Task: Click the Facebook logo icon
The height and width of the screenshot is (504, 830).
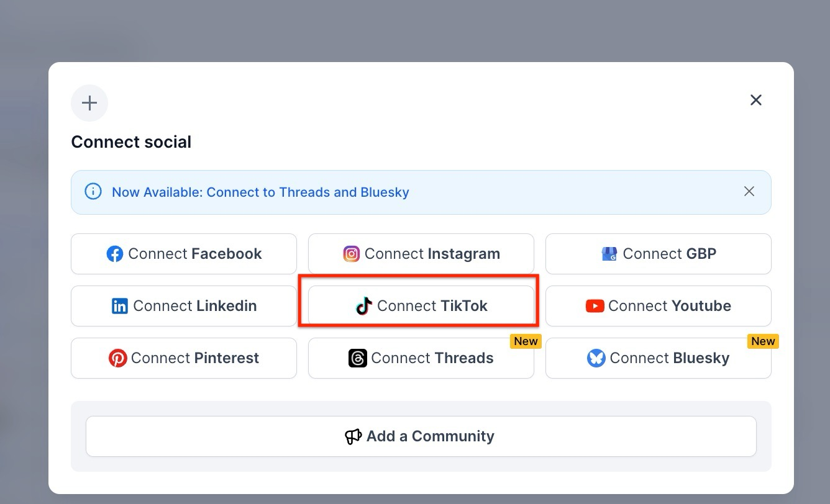Action: click(115, 254)
